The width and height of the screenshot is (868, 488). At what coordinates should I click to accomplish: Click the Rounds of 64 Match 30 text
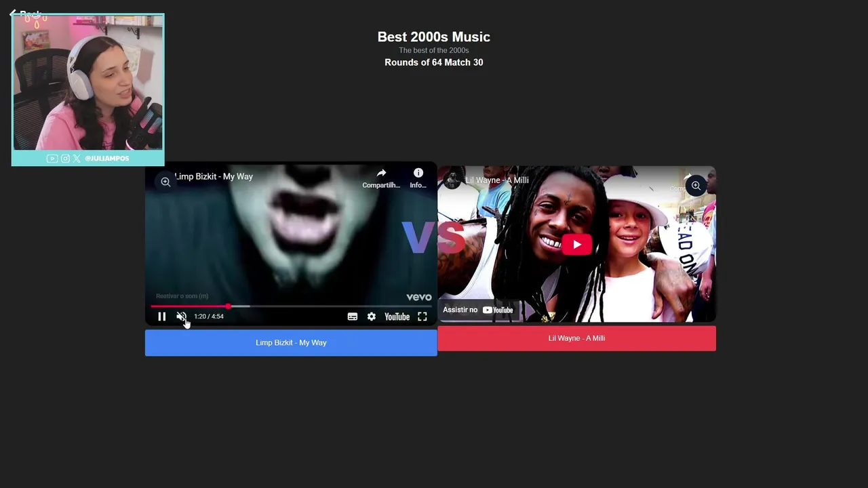point(434,62)
